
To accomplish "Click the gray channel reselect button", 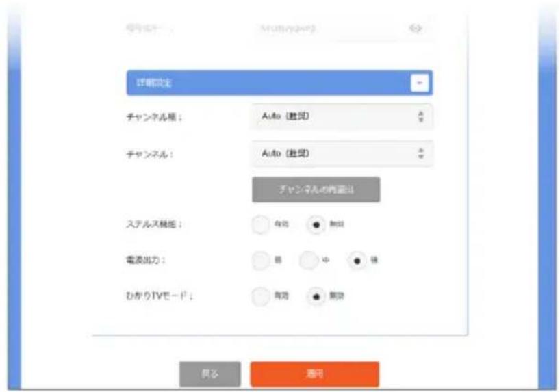I will point(316,190).
